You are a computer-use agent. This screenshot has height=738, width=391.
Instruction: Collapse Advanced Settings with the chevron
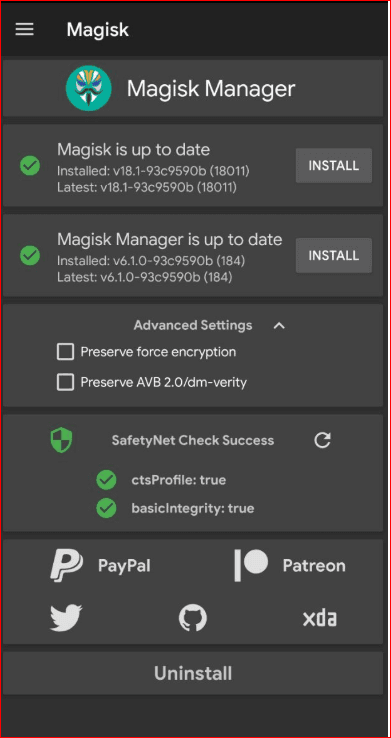[279, 326]
